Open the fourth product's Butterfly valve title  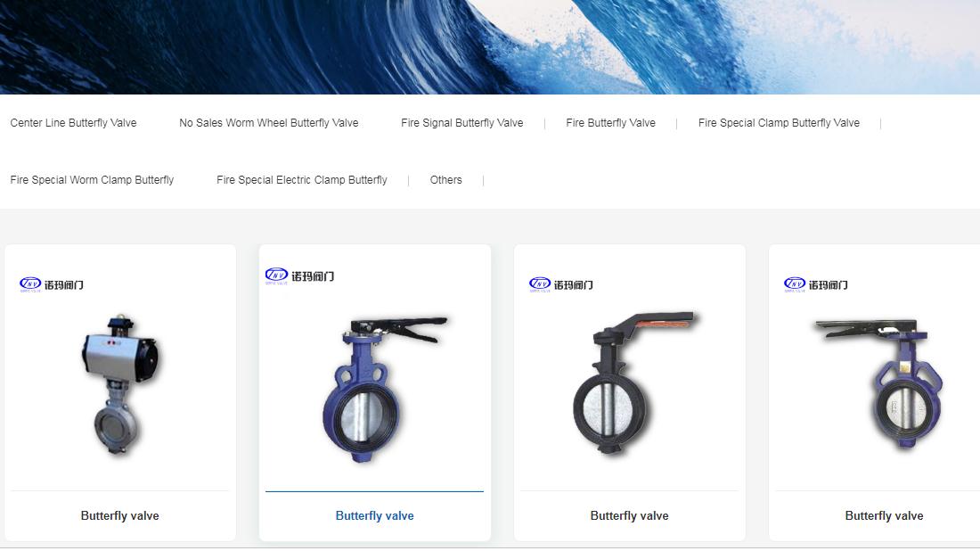pyautogui.click(x=884, y=516)
